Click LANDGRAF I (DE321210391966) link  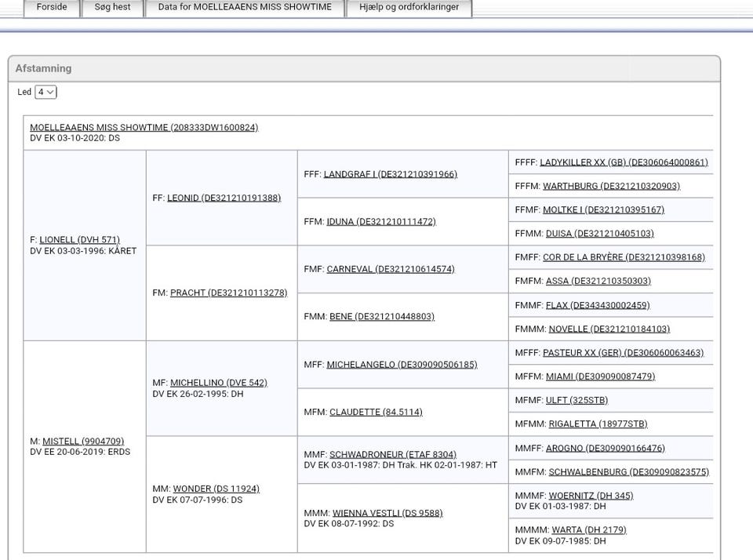tap(391, 174)
